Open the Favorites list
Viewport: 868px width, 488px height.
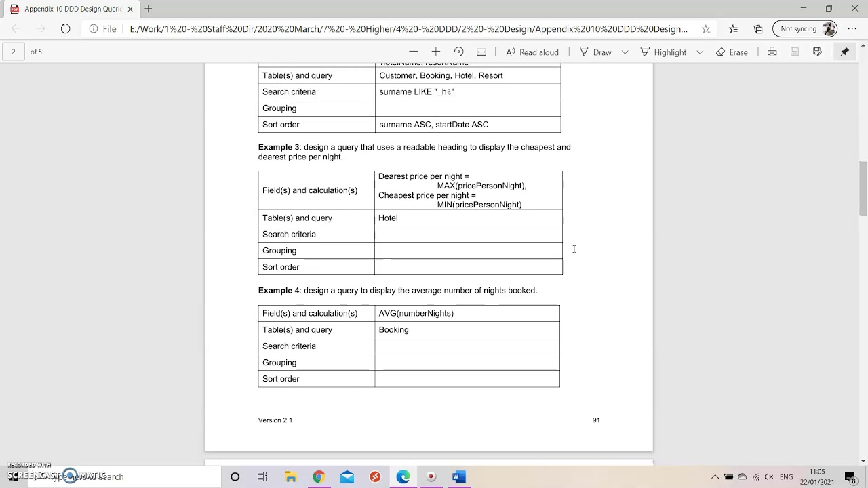point(733,28)
